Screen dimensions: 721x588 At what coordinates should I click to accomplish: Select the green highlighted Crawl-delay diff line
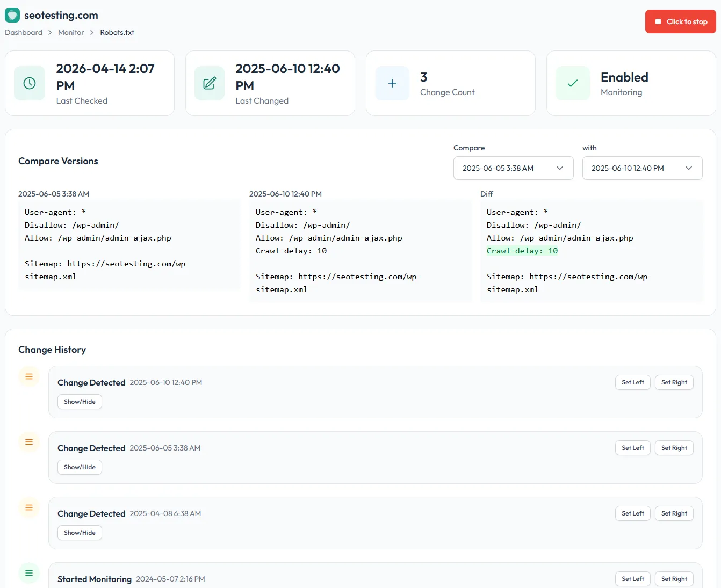click(522, 250)
